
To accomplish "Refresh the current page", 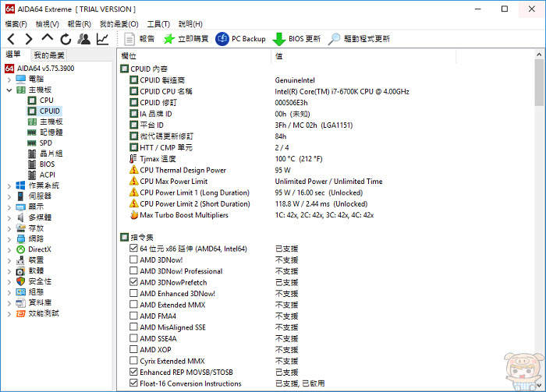I will (66, 39).
